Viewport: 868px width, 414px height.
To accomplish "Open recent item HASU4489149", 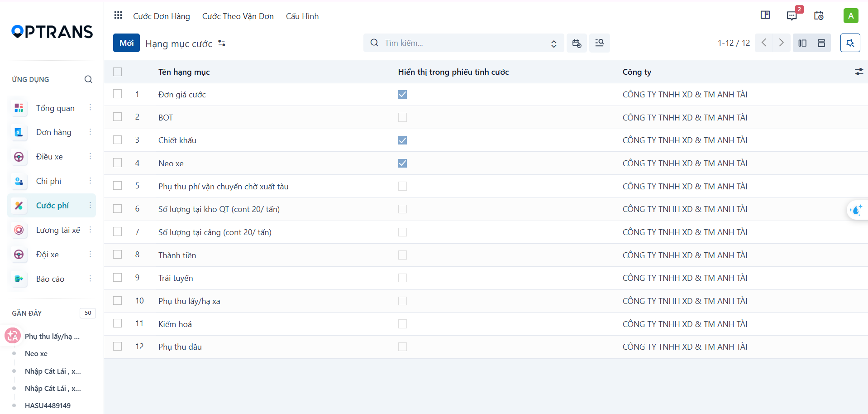I will point(48,405).
